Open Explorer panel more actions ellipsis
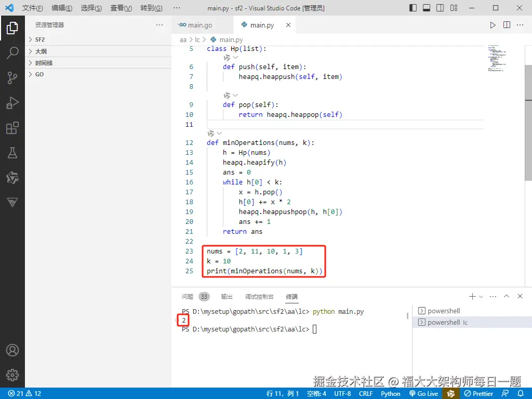Viewport: 532px width, 399px height. pos(159,25)
